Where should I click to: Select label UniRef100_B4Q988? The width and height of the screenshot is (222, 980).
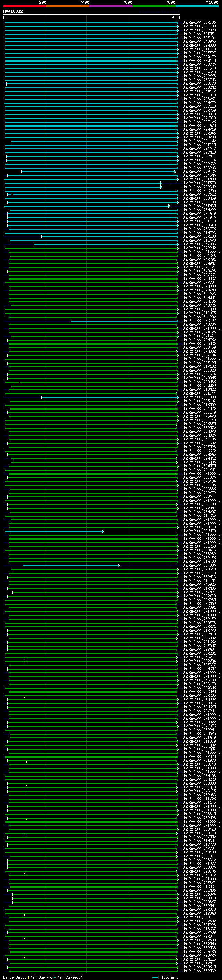pos(199,286)
